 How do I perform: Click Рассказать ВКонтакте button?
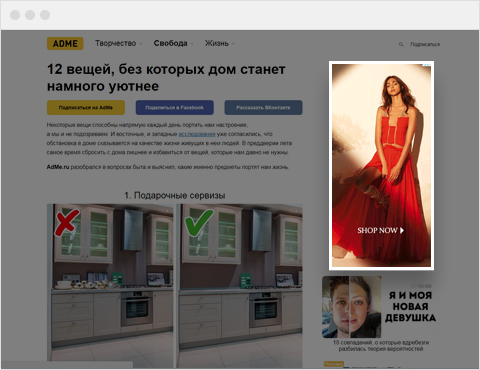point(263,108)
